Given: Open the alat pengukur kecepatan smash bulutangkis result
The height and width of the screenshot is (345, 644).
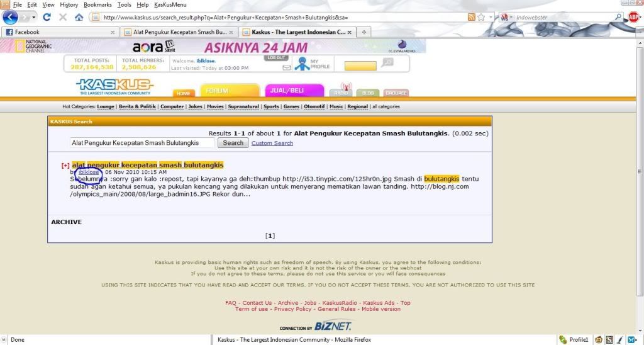Looking at the screenshot, I should (147, 165).
